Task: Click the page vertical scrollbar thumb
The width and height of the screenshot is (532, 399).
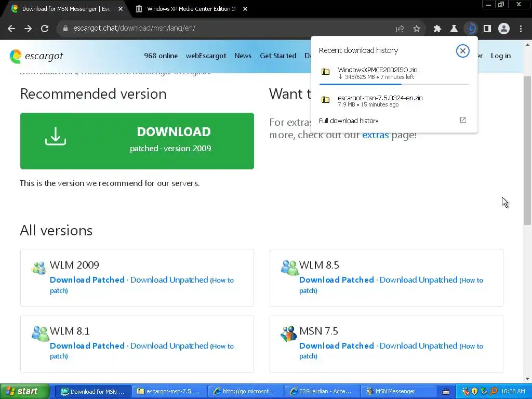Action: [x=527, y=150]
